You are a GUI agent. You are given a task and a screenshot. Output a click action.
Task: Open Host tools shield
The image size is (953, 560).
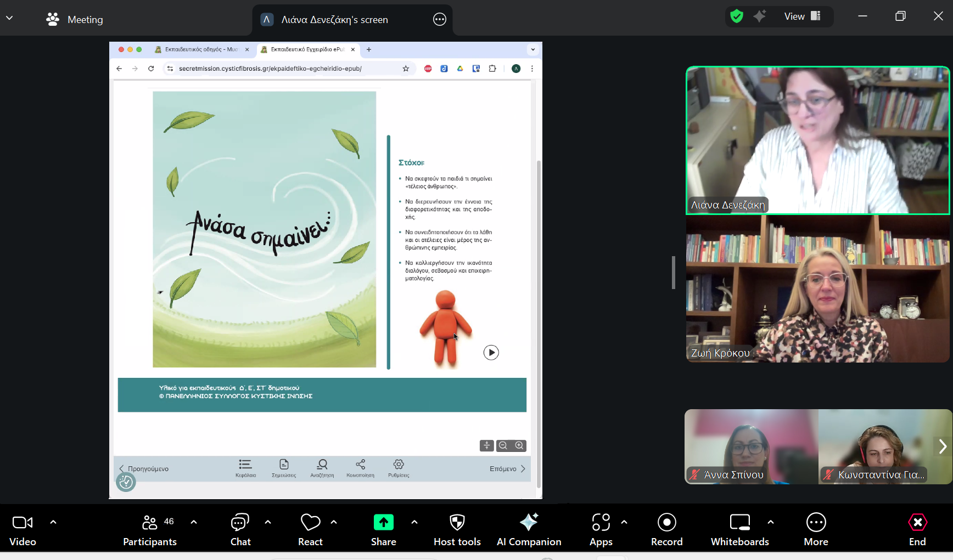[x=457, y=529]
